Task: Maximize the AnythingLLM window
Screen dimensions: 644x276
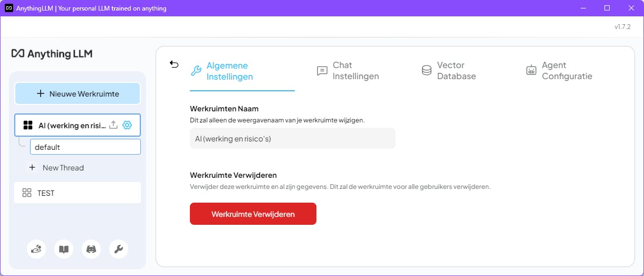Action: tap(607, 8)
